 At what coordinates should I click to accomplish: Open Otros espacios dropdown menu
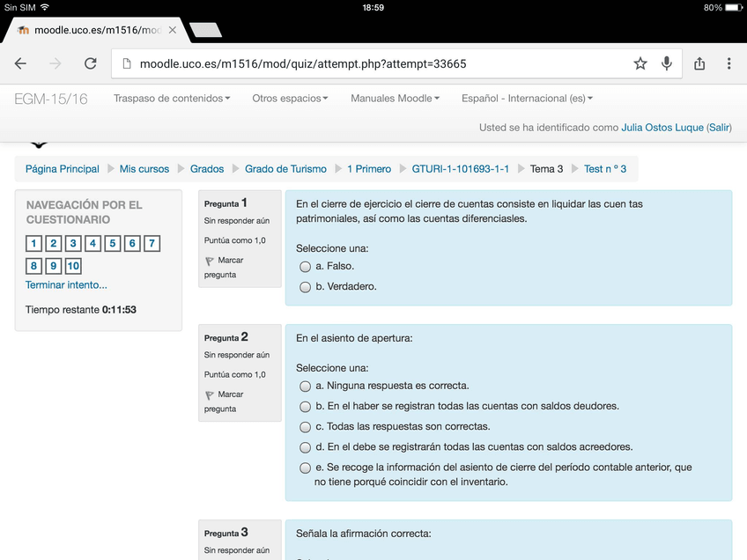point(290,98)
